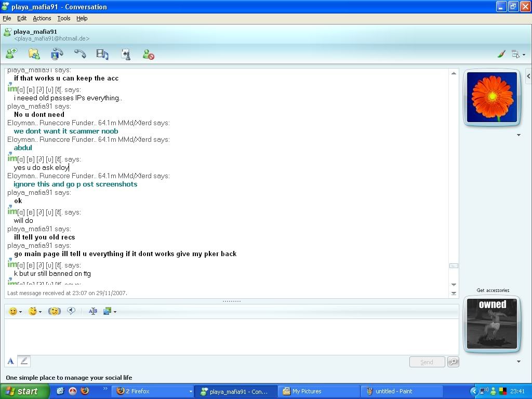The height and width of the screenshot is (399, 532).
Task: Click the Get accessories link
Action: (x=493, y=290)
